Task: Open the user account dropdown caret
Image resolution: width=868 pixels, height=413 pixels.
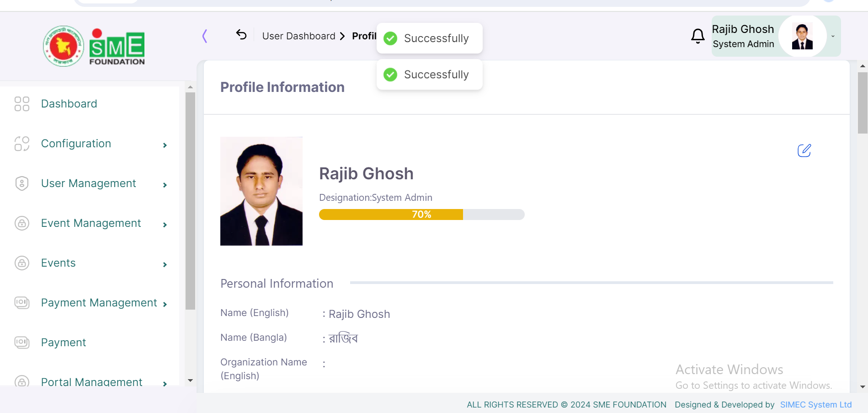Action: click(833, 36)
